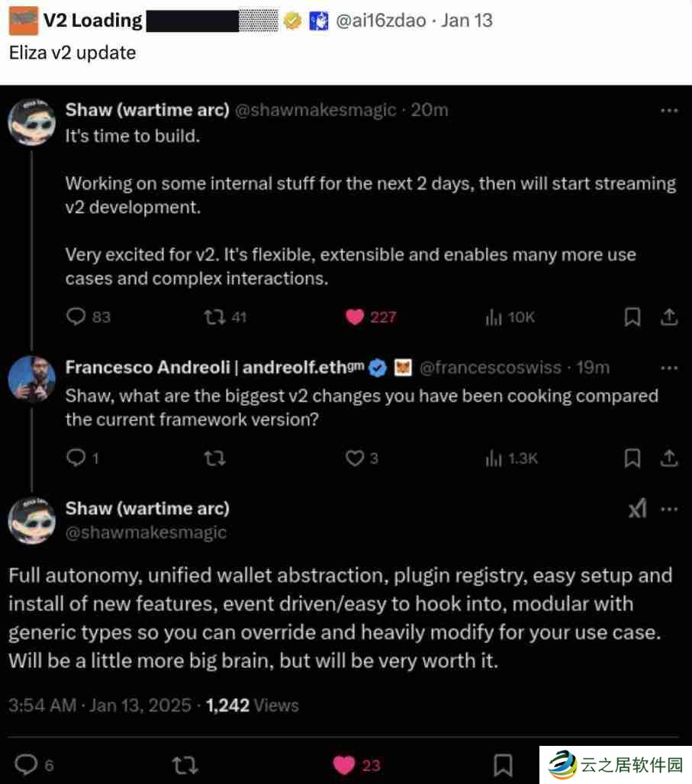Viewport: 692px width, 784px height.
Task: Click Francesco Andreoli's profile picture
Action: [31, 379]
